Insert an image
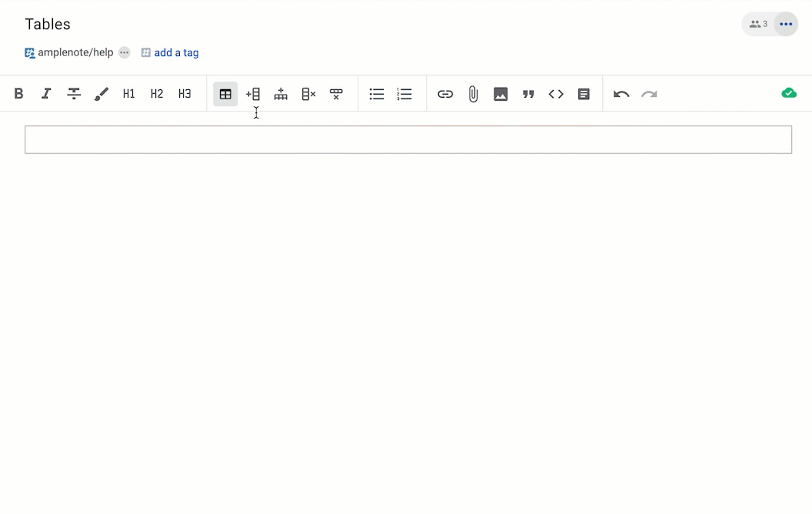This screenshot has height=514, width=812. tap(501, 94)
